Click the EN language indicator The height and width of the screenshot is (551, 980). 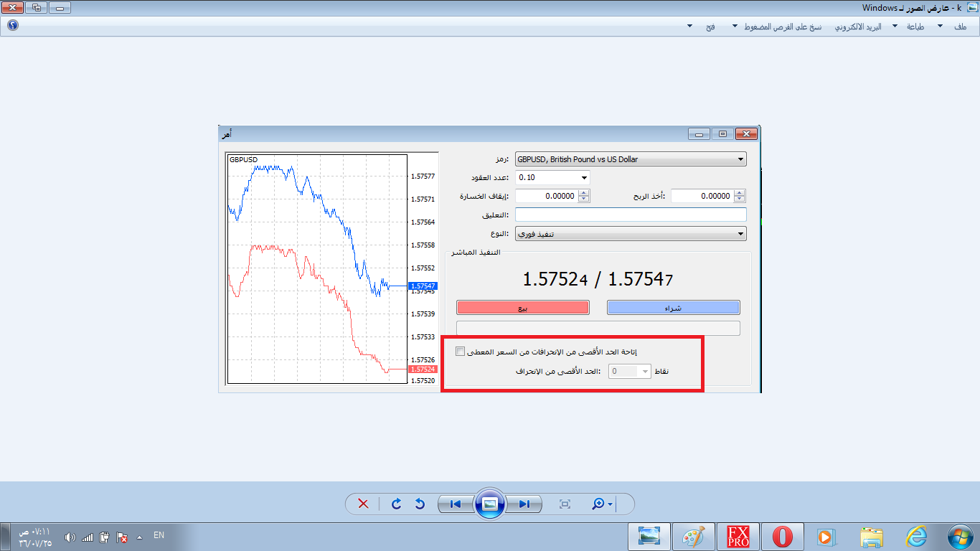(159, 535)
